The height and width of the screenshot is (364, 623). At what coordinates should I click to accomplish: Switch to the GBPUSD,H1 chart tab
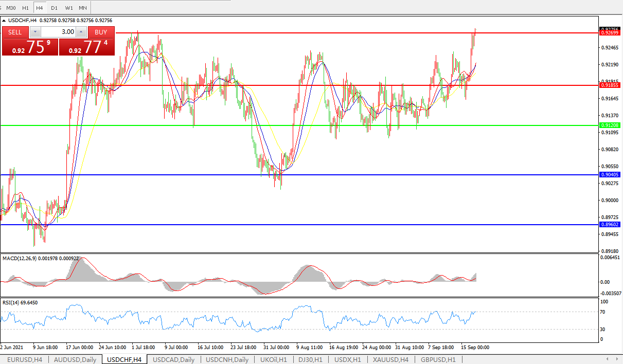pos(438,360)
